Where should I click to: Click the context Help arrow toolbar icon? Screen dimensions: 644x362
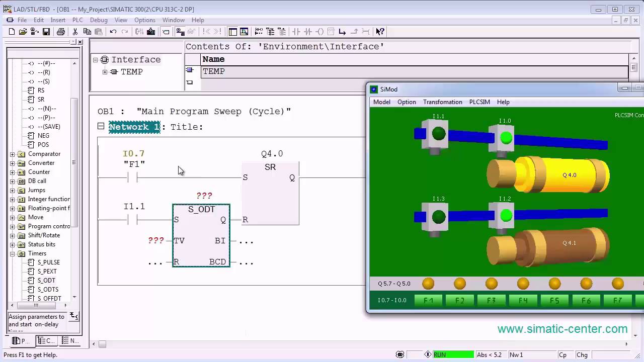pos(380,32)
